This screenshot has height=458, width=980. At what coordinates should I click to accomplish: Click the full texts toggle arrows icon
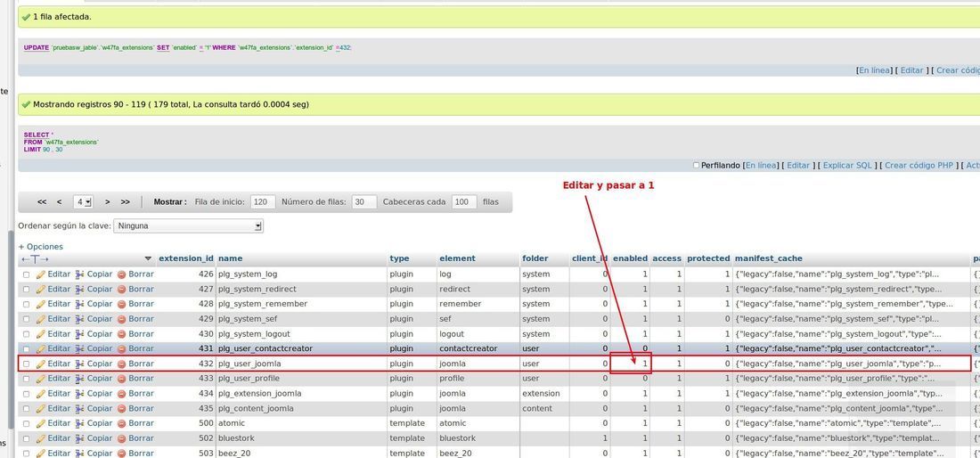(x=35, y=258)
